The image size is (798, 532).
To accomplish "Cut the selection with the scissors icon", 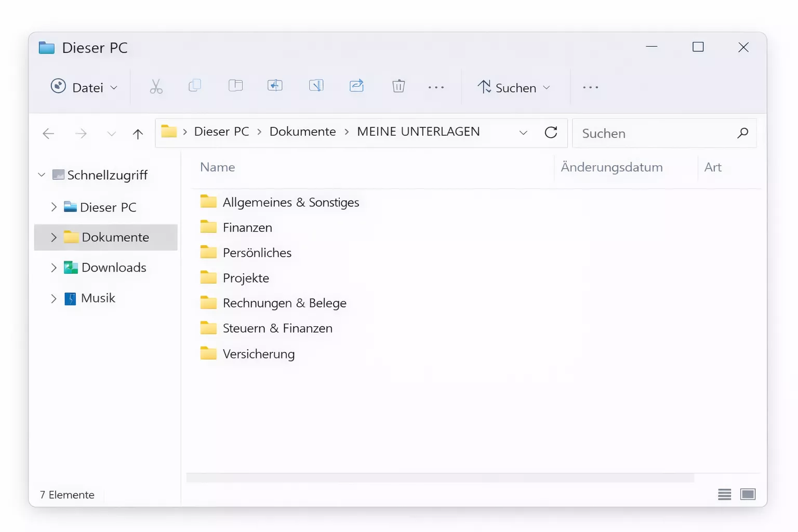I will (156, 86).
